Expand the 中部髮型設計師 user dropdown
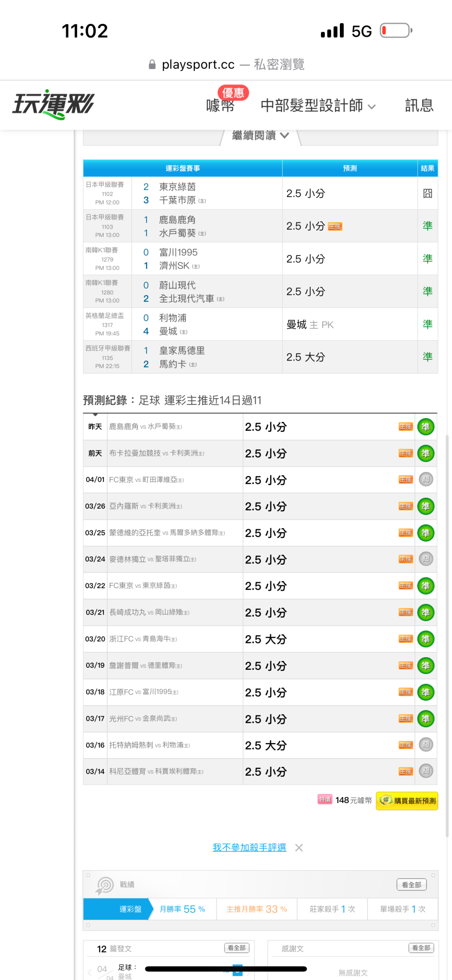This screenshot has height=980, width=452. click(x=318, y=105)
